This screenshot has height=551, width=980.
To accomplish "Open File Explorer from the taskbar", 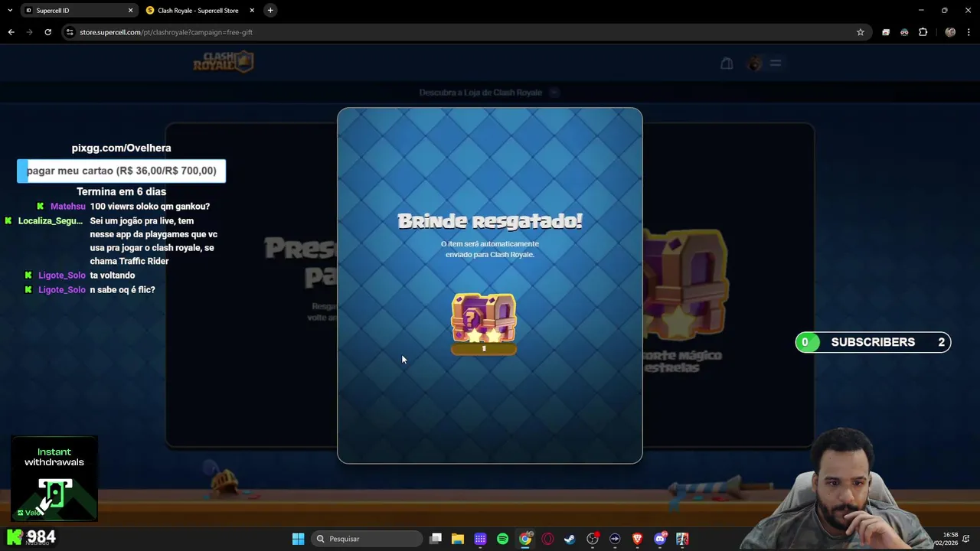I will 458,539.
